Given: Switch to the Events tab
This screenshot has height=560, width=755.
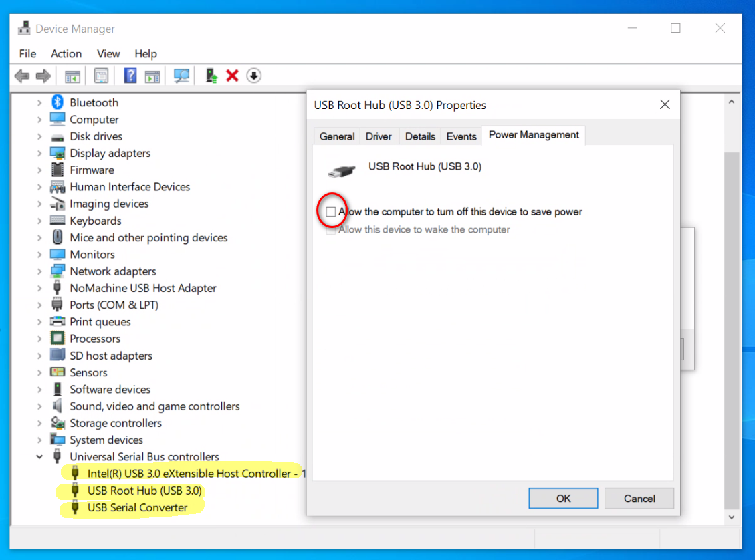Looking at the screenshot, I should (461, 136).
